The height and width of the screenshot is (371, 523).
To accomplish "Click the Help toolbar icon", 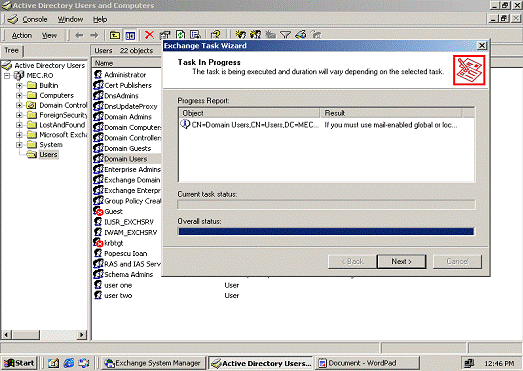I will pos(215,35).
